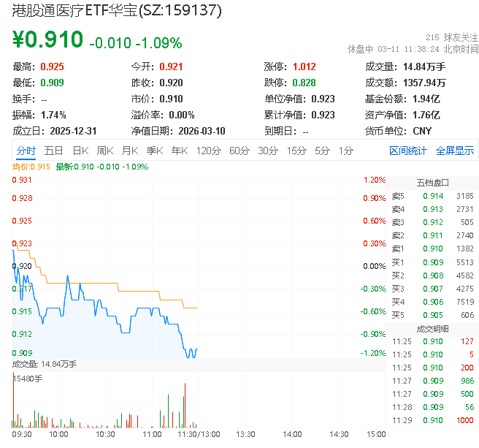The width and height of the screenshot is (479, 448).
Task: Switch to the 60分 interval
Action: (x=239, y=151)
